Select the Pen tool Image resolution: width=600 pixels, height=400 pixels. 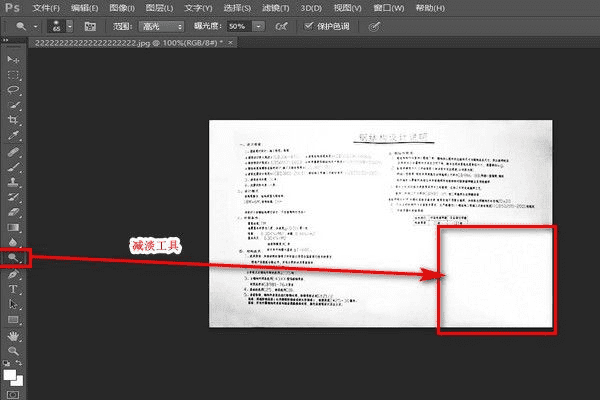(13, 274)
